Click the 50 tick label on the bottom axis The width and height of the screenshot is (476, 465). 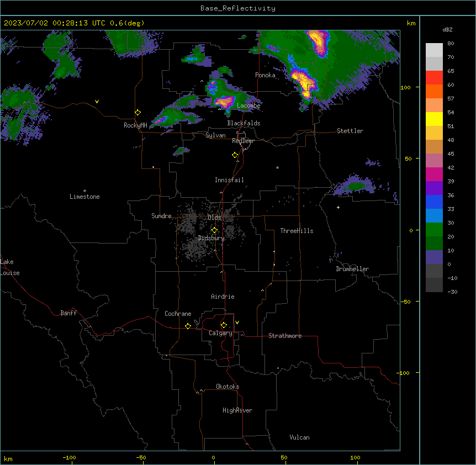point(284,457)
